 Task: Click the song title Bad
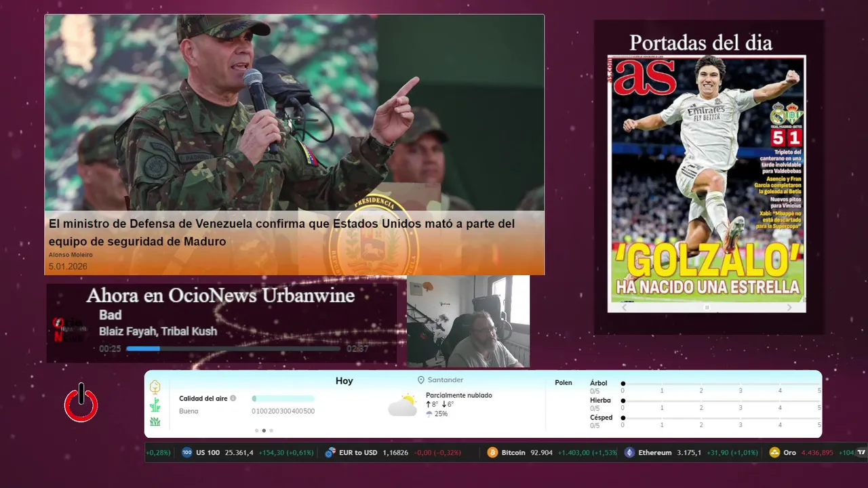[111, 315]
